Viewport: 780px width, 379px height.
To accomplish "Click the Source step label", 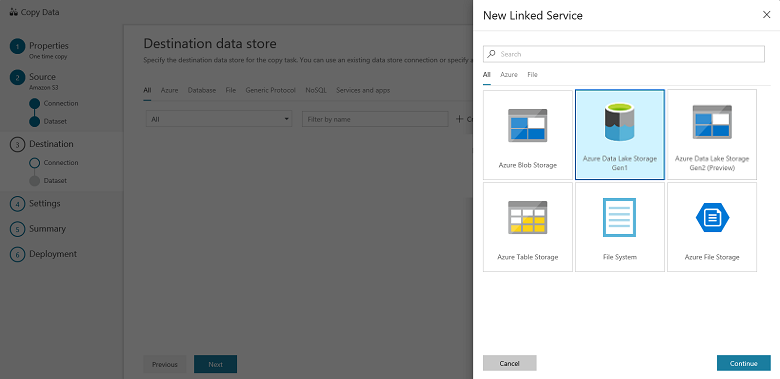I will [x=42, y=77].
